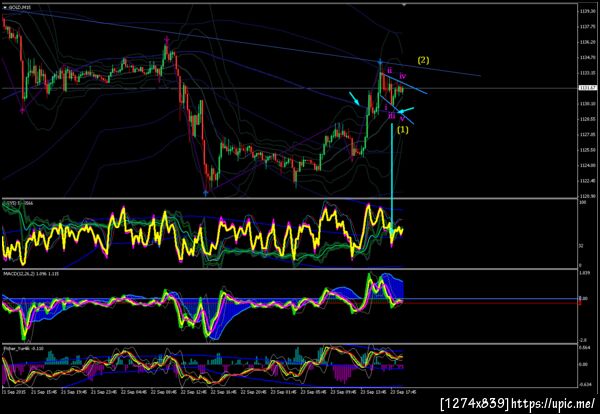Click the 23 Sep 09:45 time label
600x414 pixels.
click(342, 392)
